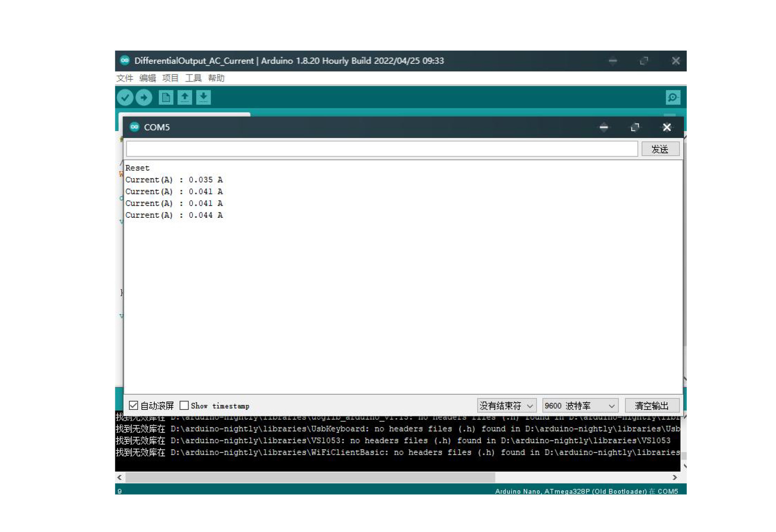Click the 发送 send button

point(660,149)
